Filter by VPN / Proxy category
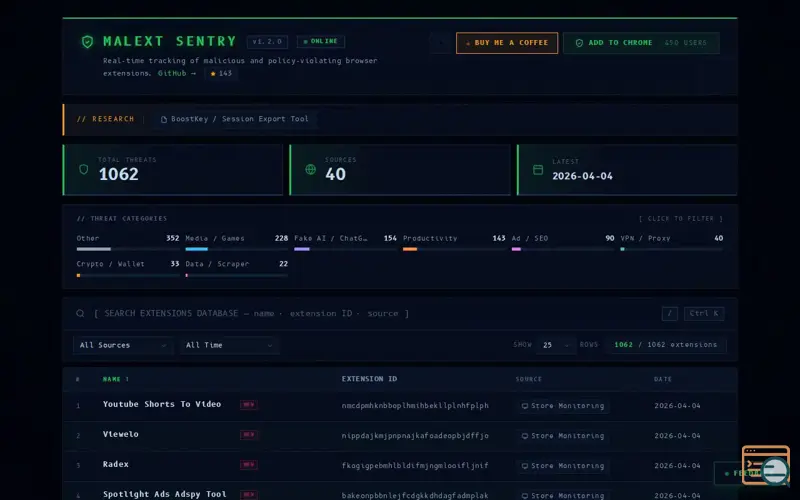Image resolution: width=800 pixels, height=500 pixels. pyautogui.click(x=671, y=243)
